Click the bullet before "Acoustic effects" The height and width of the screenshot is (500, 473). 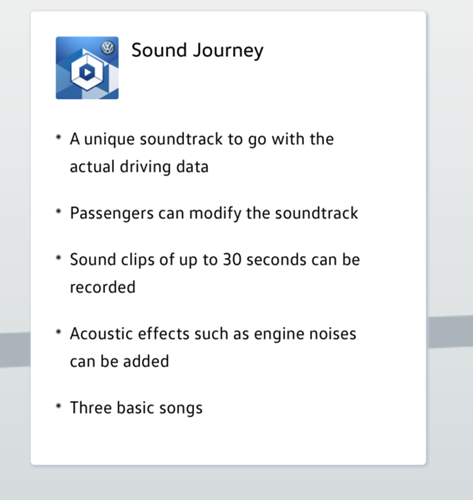coord(59,332)
